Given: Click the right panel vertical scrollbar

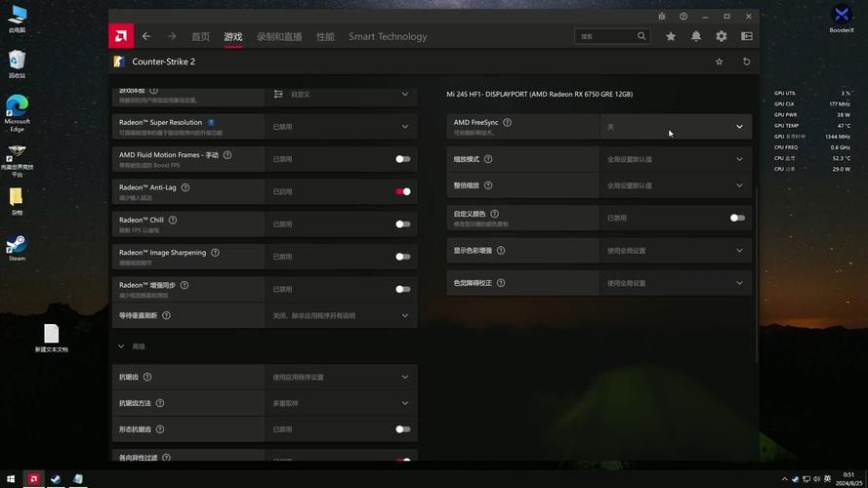Looking at the screenshot, I should [x=756, y=275].
